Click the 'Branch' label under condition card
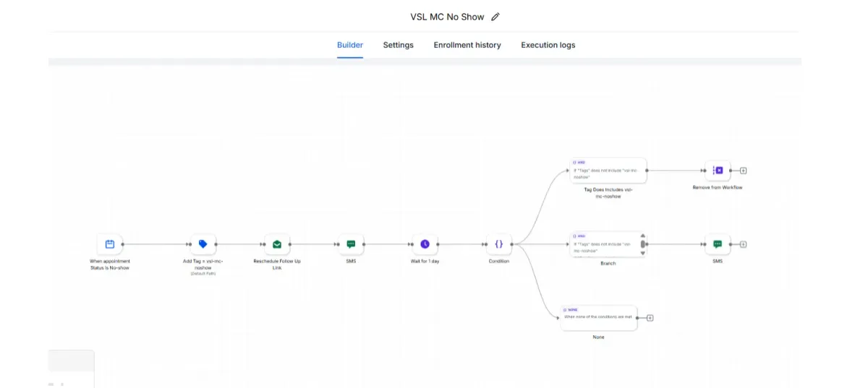 tap(608, 263)
